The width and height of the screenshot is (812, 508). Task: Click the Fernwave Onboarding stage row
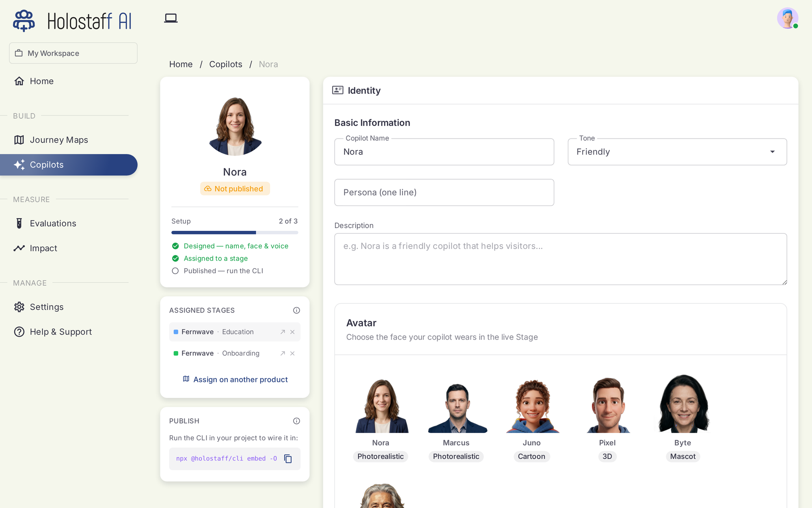click(x=235, y=354)
